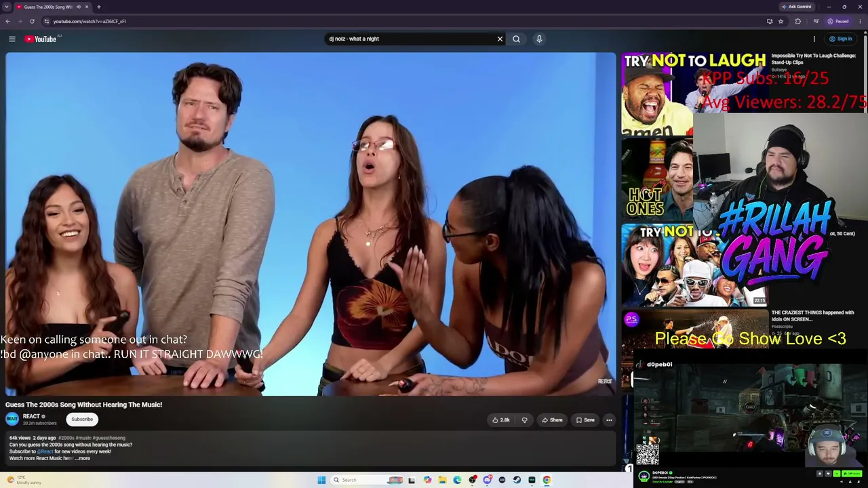Open the paused Chrome profile menu

click(x=838, y=21)
